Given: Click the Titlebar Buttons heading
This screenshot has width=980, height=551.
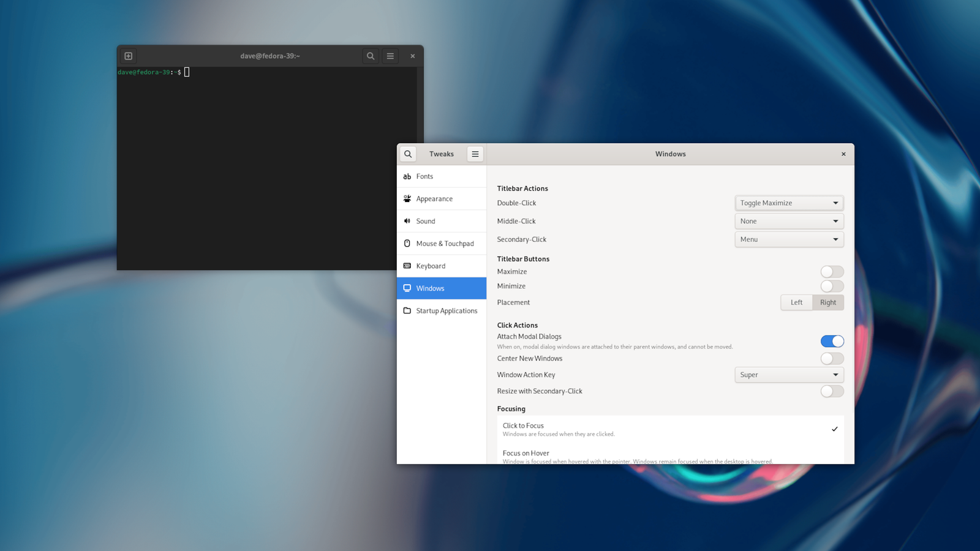Looking at the screenshot, I should pyautogui.click(x=523, y=259).
